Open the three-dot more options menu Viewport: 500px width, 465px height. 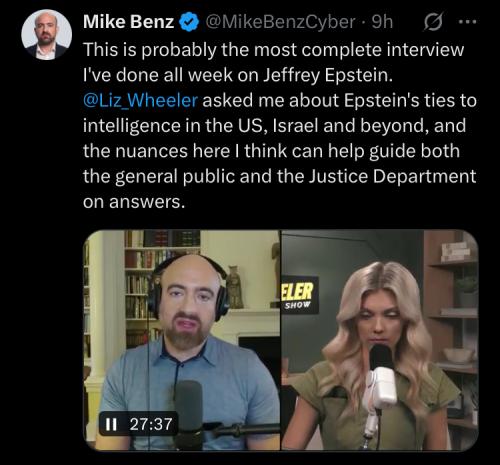point(468,22)
